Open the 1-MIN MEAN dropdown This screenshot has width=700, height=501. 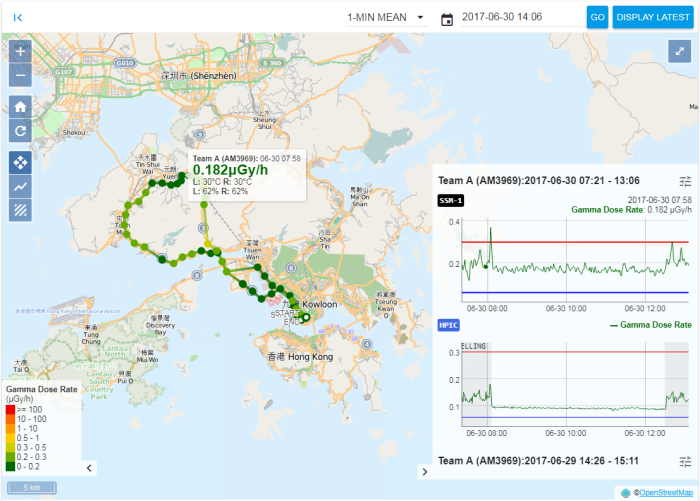click(386, 17)
